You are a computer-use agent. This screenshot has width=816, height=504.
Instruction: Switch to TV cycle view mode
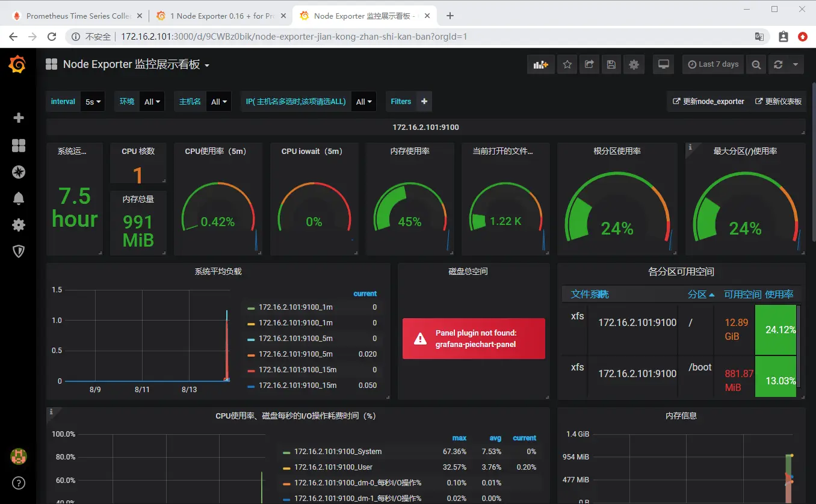tap(664, 64)
